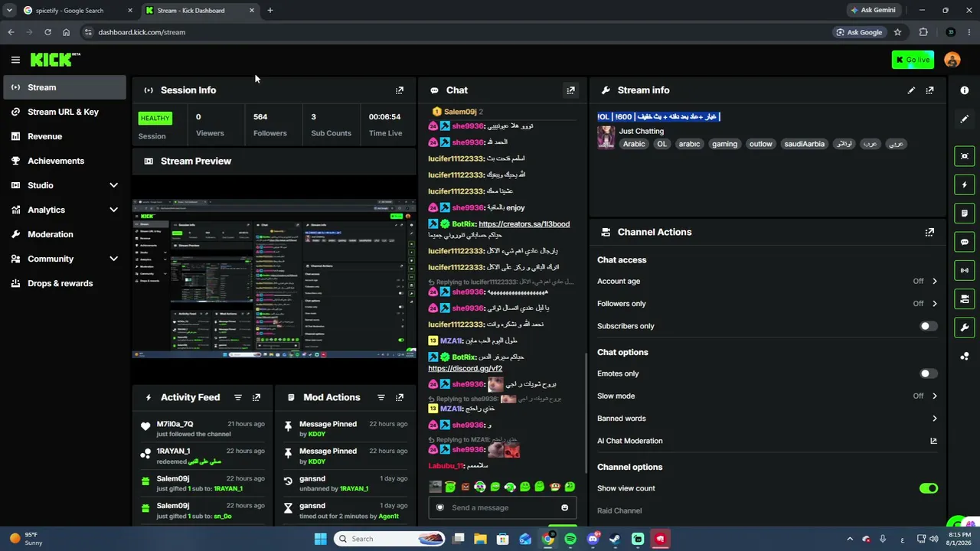980x551 pixels.
Task: Click the camera icon in right sidebar
Action: tap(965, 156)
